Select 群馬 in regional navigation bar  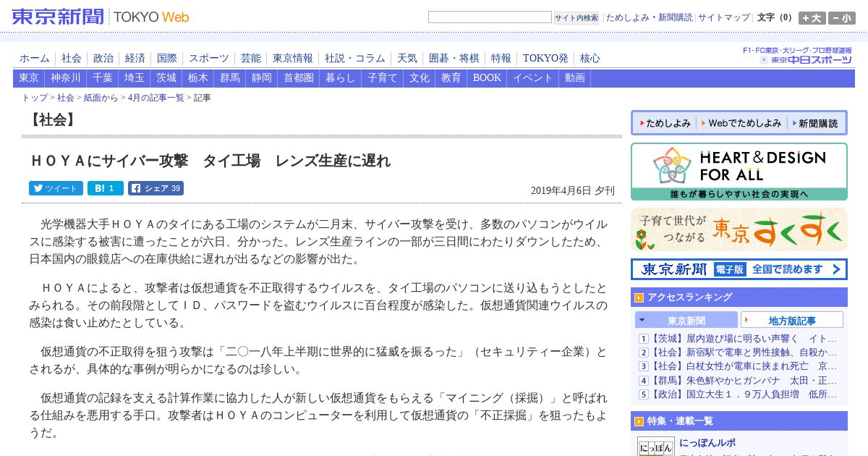click(x=230, y=78)
